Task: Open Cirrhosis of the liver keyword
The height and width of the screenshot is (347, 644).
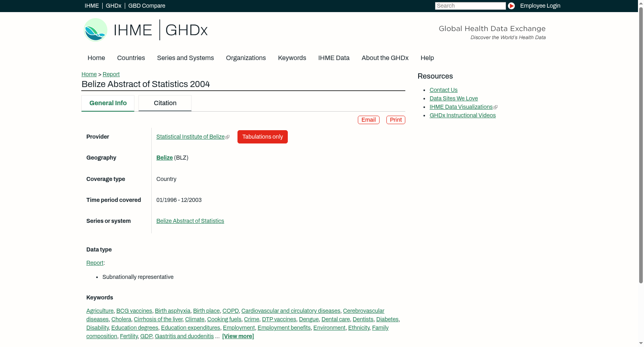Action: 158,319
